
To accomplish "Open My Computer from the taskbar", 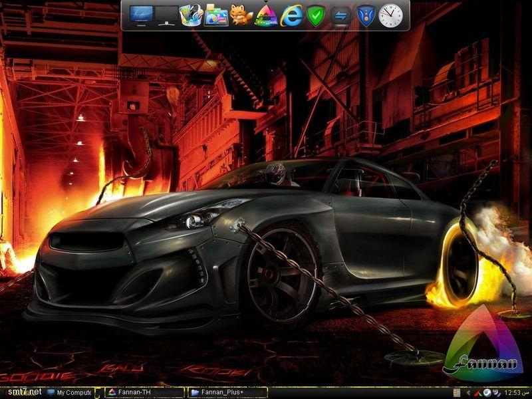I will pyautogui.click(x=70, y=392).
